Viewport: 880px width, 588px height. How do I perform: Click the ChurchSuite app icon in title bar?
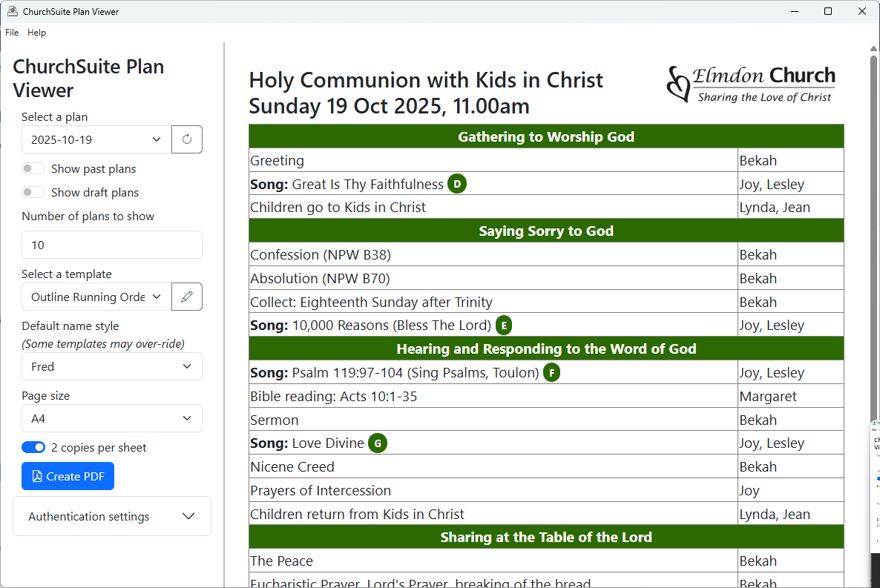coord(13,12)
